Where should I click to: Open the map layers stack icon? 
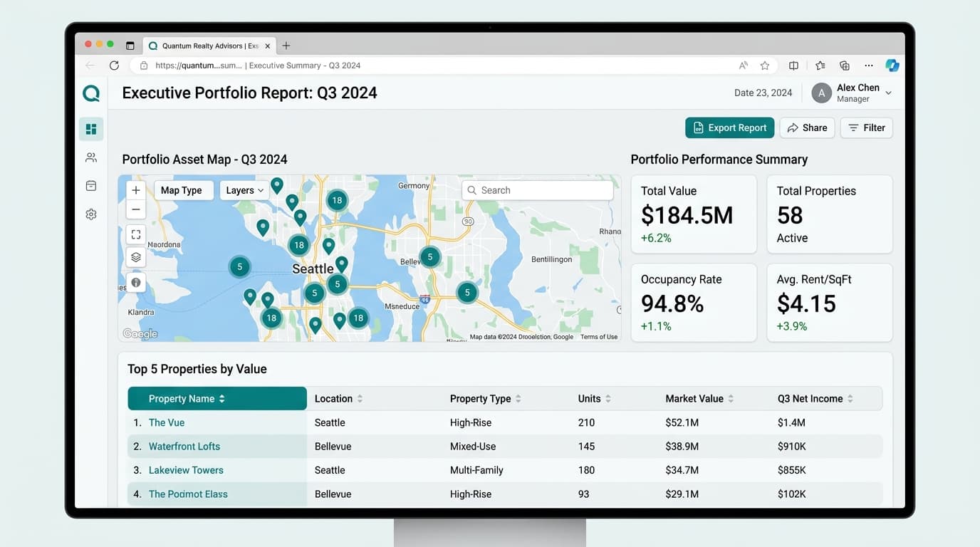coord(136,257)
